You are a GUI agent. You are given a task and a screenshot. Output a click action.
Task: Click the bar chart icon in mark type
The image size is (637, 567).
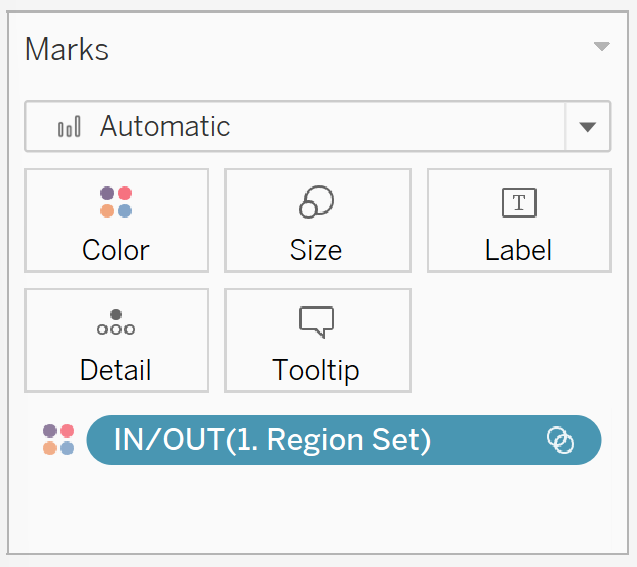69,126
